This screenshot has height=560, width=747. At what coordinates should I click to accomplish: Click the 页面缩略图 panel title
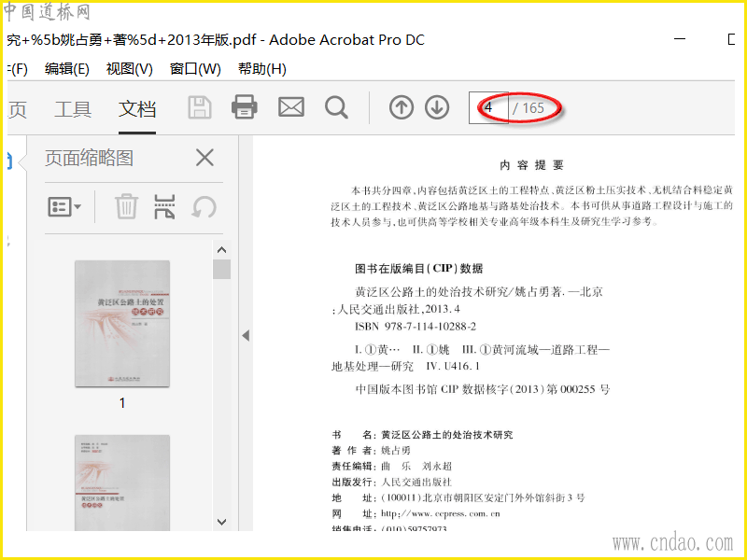89,158
